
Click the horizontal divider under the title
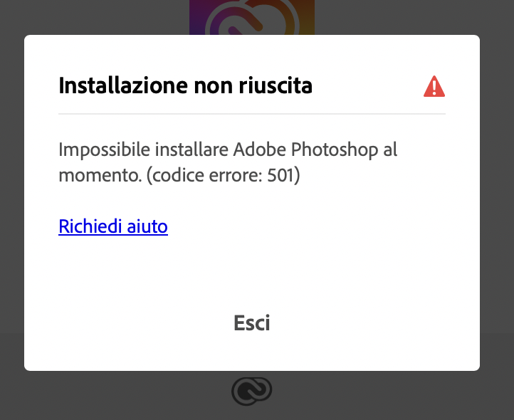click(251, 113)
